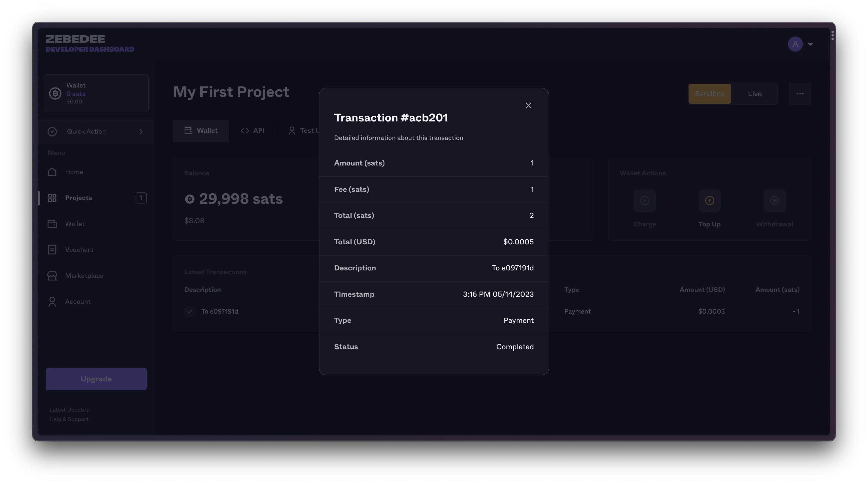Click the Top Up wallet action icon

[709, 200]
